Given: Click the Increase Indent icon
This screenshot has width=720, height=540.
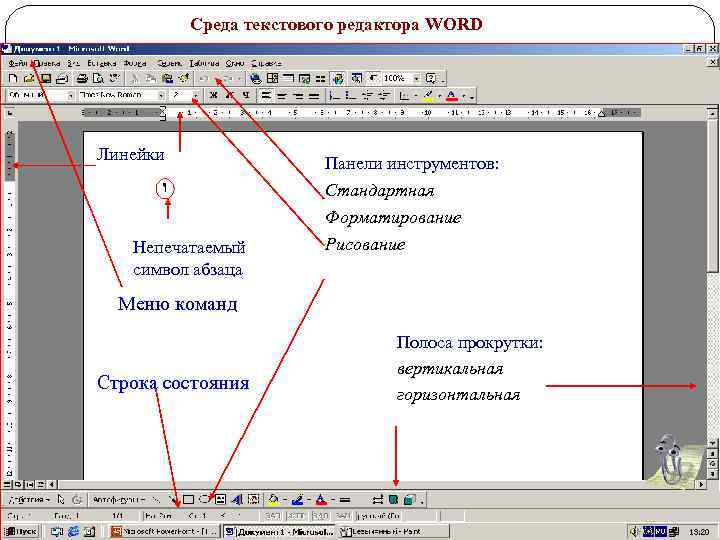Looking at the screenshot, I should 384,96.
